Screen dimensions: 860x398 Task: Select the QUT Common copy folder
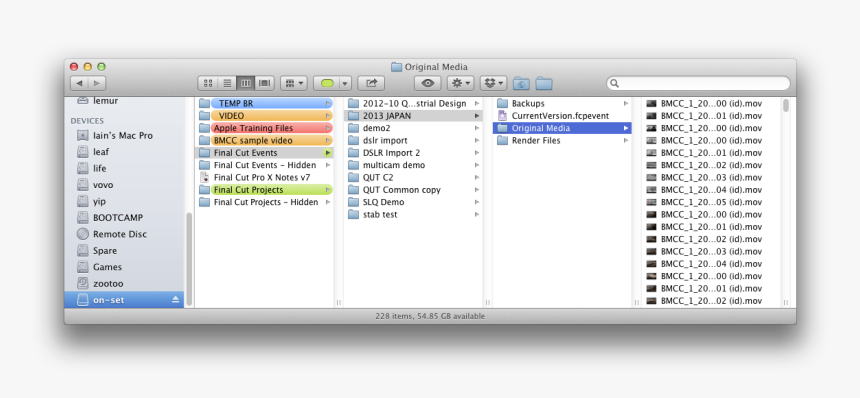tap(414, 190)
